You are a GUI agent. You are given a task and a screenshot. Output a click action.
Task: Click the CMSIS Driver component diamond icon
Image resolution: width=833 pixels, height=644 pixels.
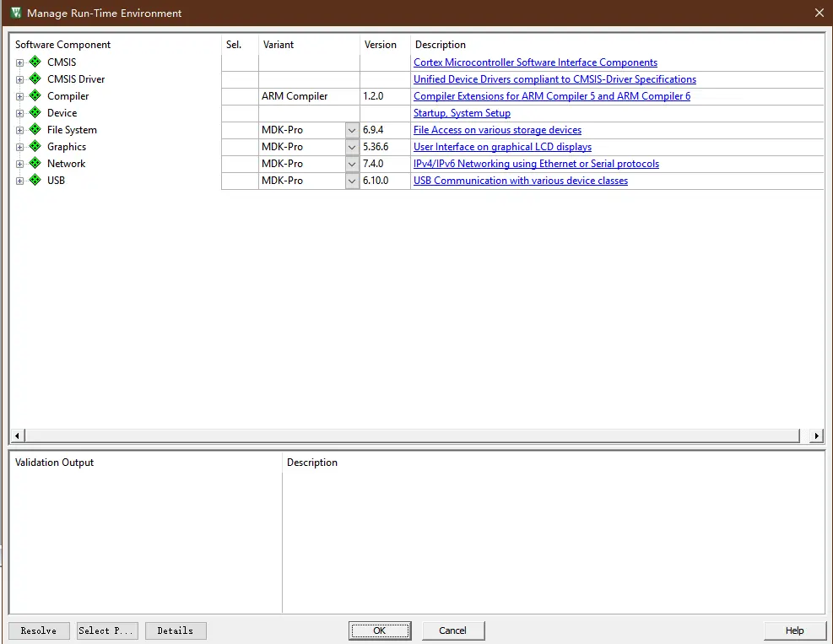point(35,79)
